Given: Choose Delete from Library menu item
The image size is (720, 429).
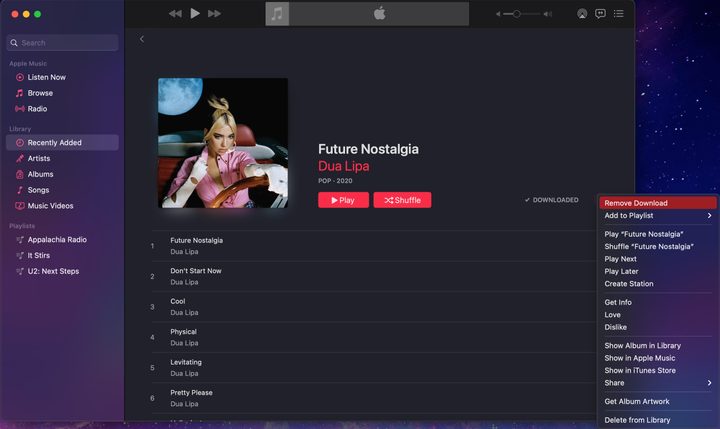Looking at the screenshot, I should coord(658,420).
